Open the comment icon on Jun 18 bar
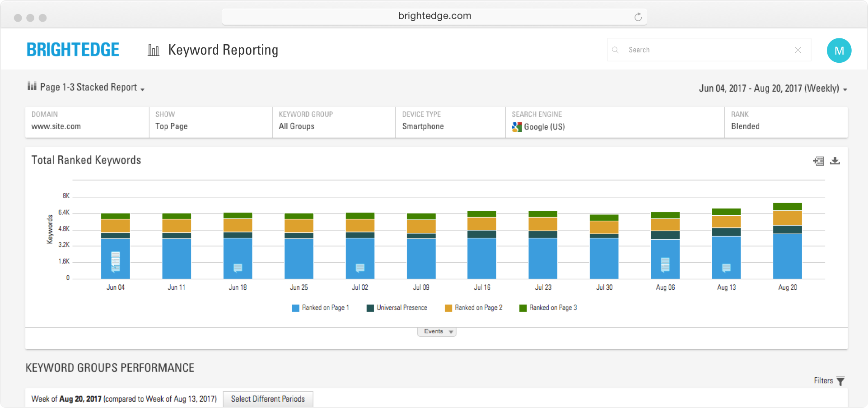 pos(238,268)
